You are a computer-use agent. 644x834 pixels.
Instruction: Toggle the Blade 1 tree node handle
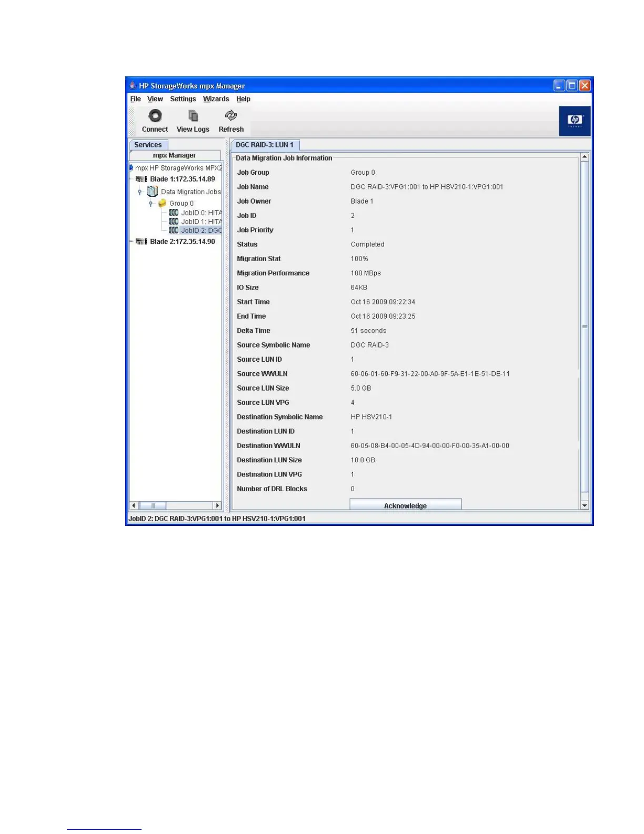click(131, 179)
